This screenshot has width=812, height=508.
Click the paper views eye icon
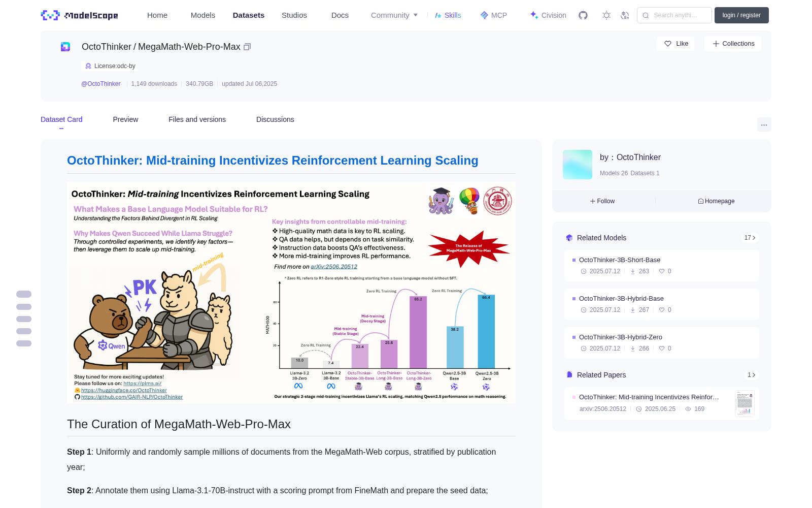click(x=688, y=409)
